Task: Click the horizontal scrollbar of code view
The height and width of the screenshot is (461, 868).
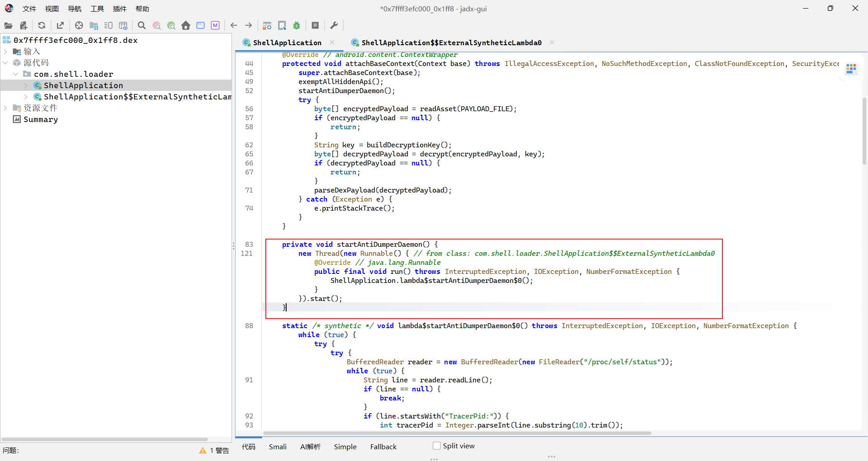Action: tap(457, 433)
